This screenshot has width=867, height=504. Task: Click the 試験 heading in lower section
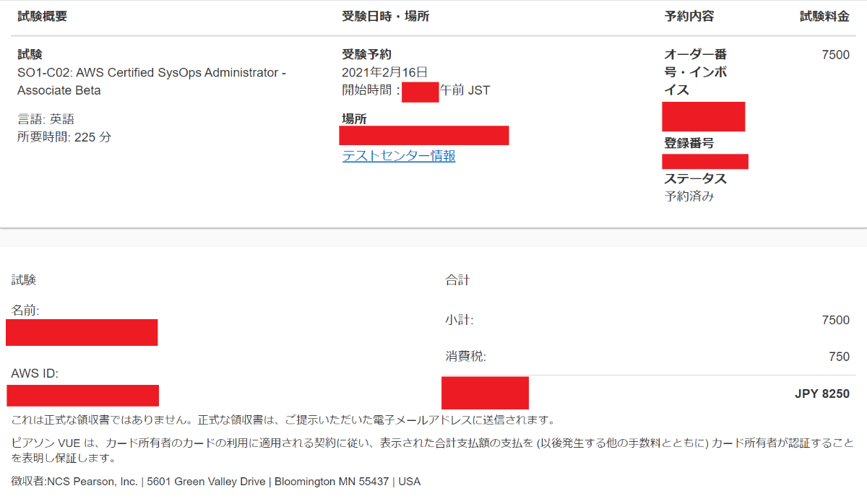[24, 280]
